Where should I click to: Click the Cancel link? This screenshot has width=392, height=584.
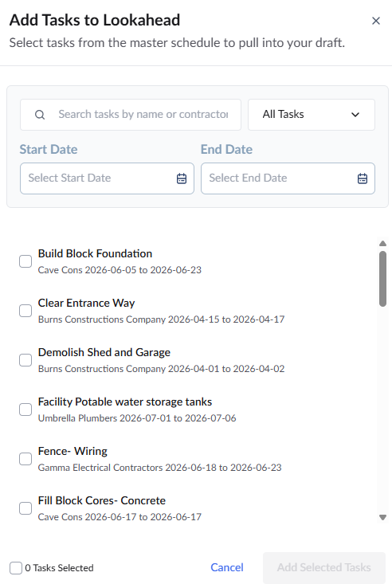[227, 567]
